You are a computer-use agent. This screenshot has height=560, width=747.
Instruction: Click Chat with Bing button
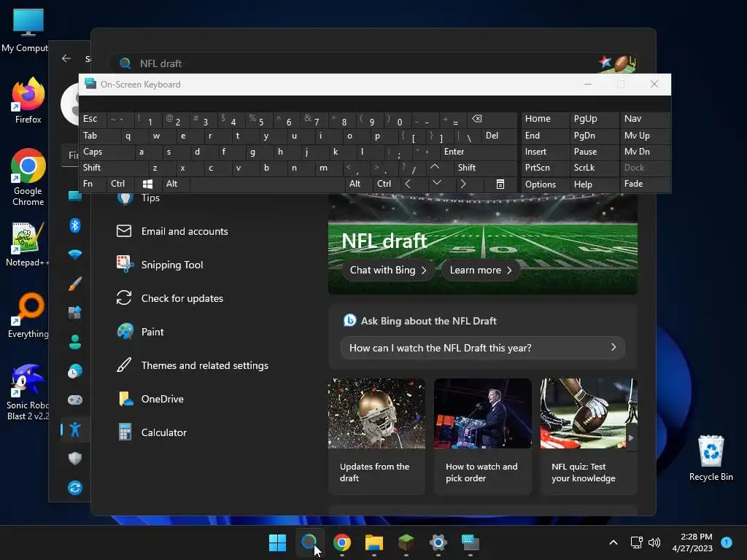pos(388,270)
